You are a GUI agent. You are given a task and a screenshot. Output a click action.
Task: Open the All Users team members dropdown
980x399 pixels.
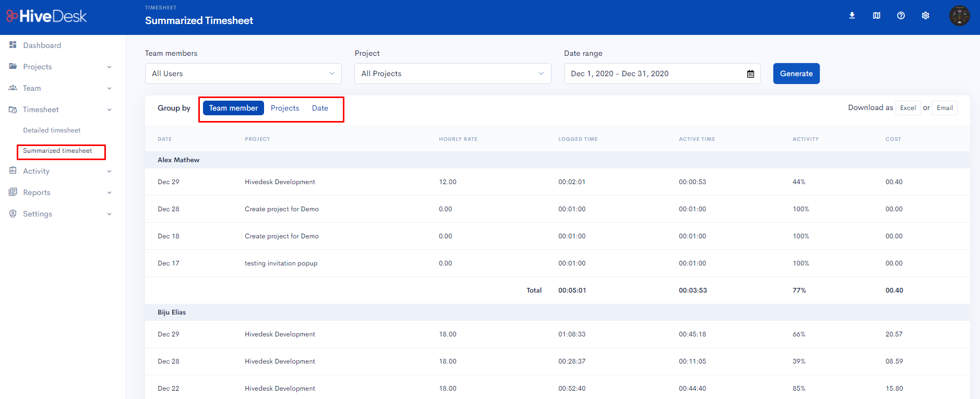tap(243, 74)
